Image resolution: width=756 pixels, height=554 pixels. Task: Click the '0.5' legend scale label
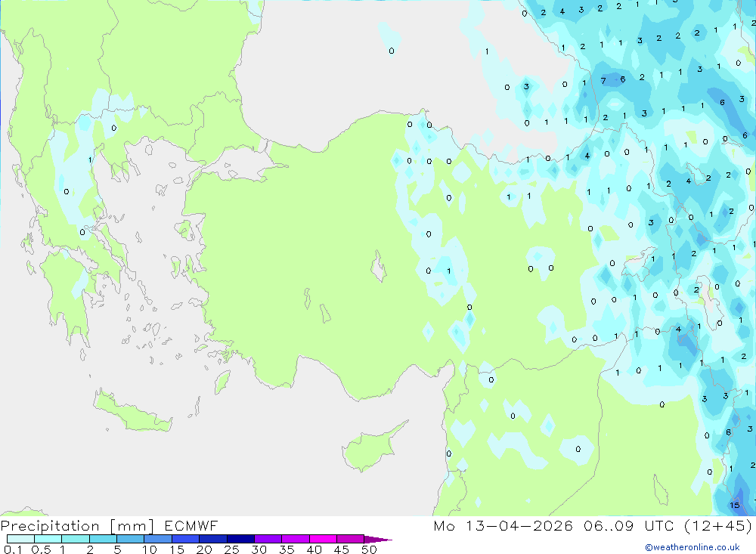click(41, 549)
